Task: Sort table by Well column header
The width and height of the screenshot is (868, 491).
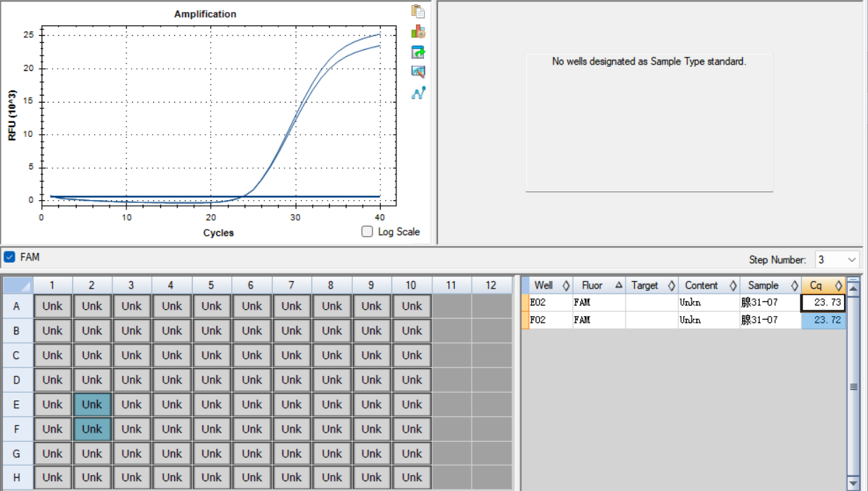Action: [x=551, y=285]
